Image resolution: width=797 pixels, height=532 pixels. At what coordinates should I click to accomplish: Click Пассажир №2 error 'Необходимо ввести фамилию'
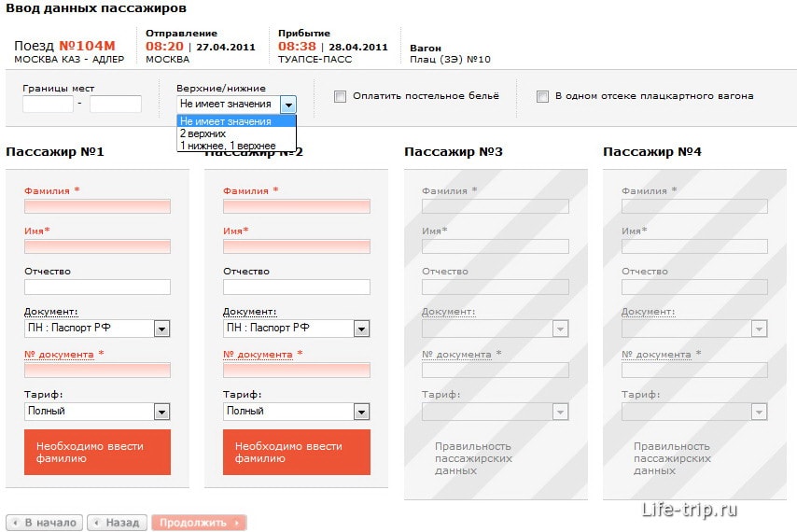point(297,453)
